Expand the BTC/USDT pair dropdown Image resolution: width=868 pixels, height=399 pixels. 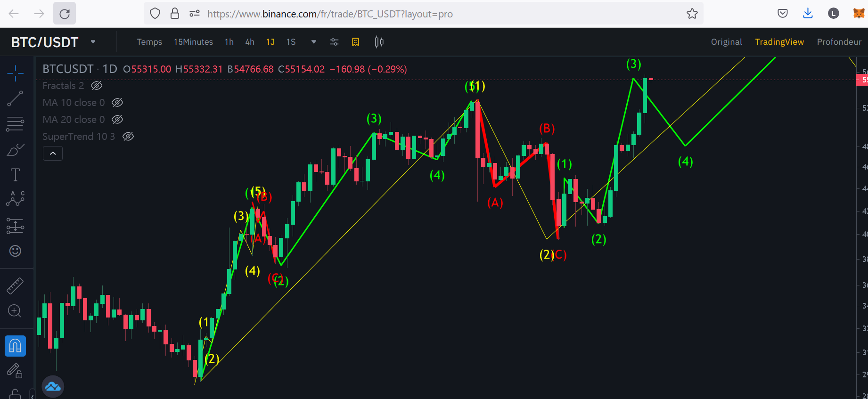[x=93, y=42]
